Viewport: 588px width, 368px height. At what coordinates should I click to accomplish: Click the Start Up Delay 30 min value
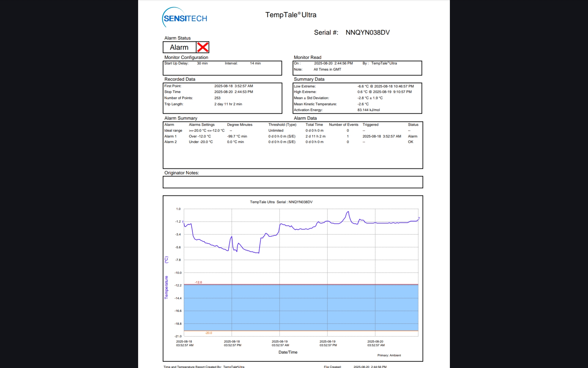202,63
